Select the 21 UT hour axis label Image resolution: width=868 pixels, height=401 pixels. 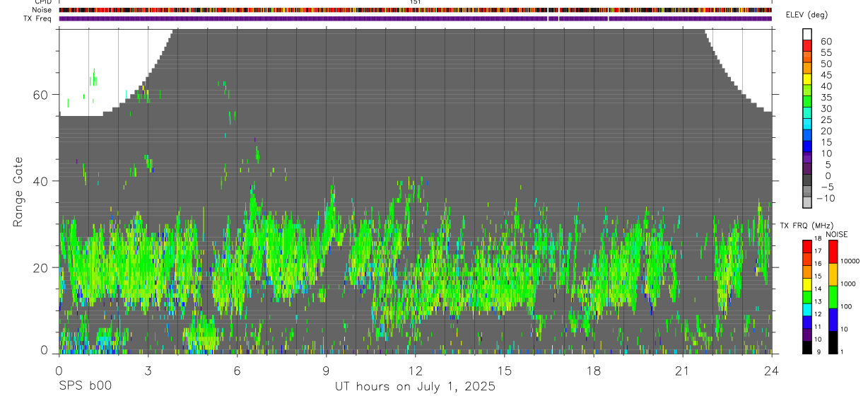[682, 371]
